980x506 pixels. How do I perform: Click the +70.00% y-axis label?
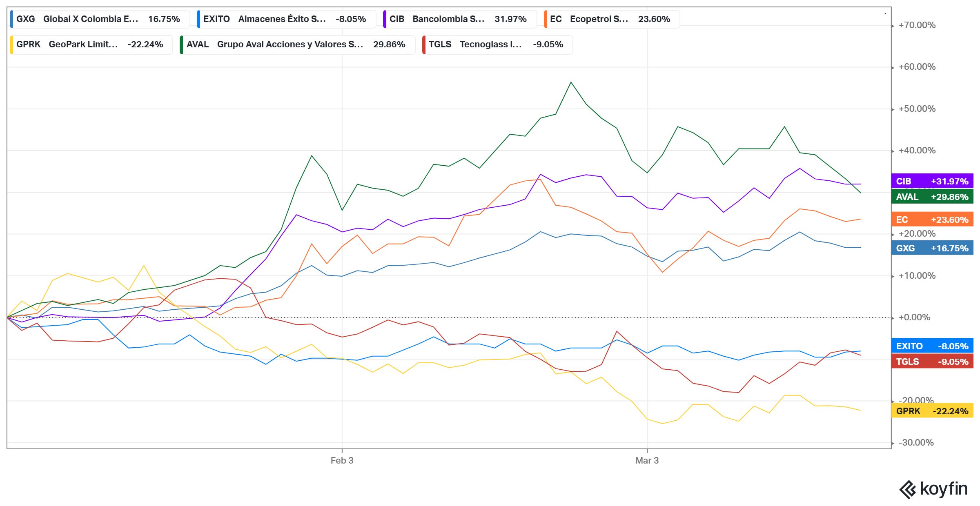917,25
